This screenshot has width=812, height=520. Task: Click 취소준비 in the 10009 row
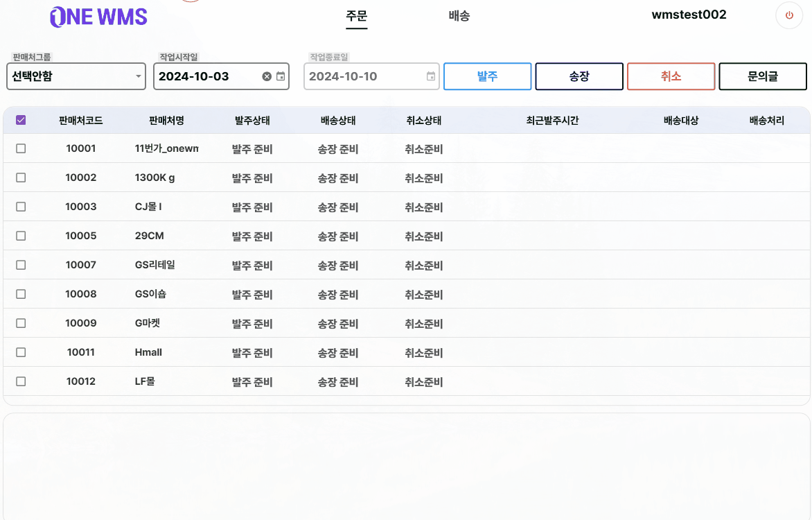click(x=423, y=324)
